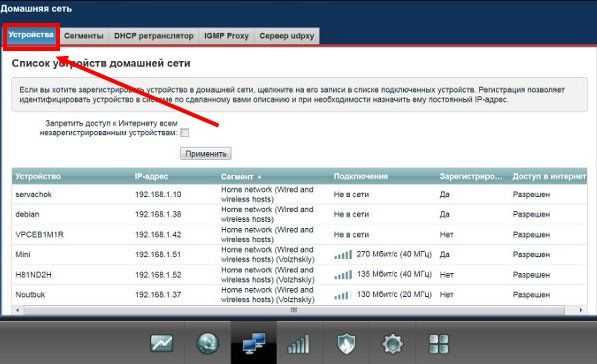Click Разрешен access value for servachok
The height and width of the screenshot is (364, 597).
tap(531, 195)
